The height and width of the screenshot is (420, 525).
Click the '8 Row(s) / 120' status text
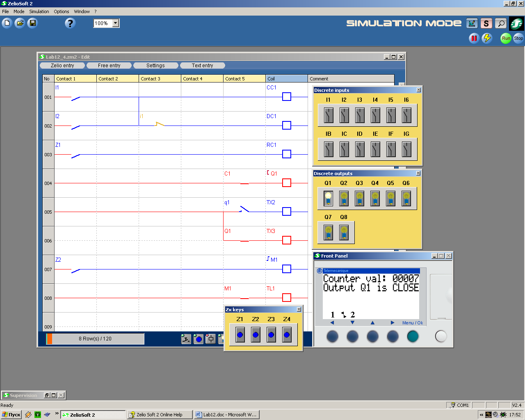[x=95, y=339]
